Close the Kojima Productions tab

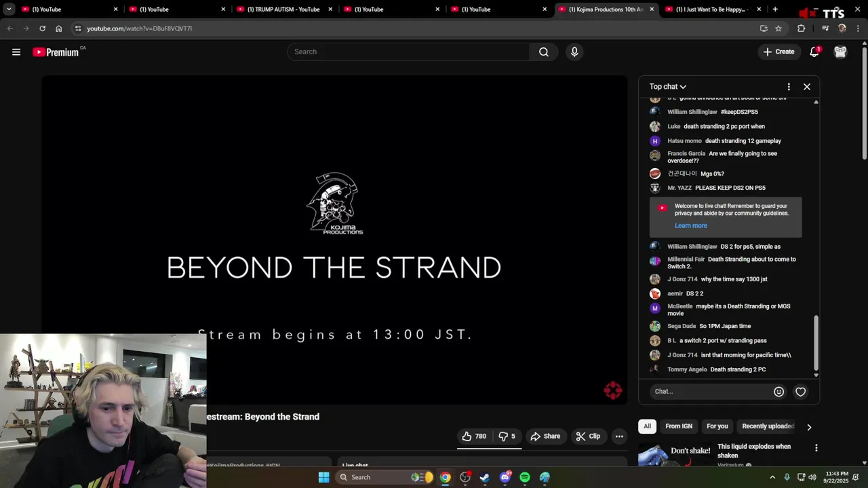[652, 9]
